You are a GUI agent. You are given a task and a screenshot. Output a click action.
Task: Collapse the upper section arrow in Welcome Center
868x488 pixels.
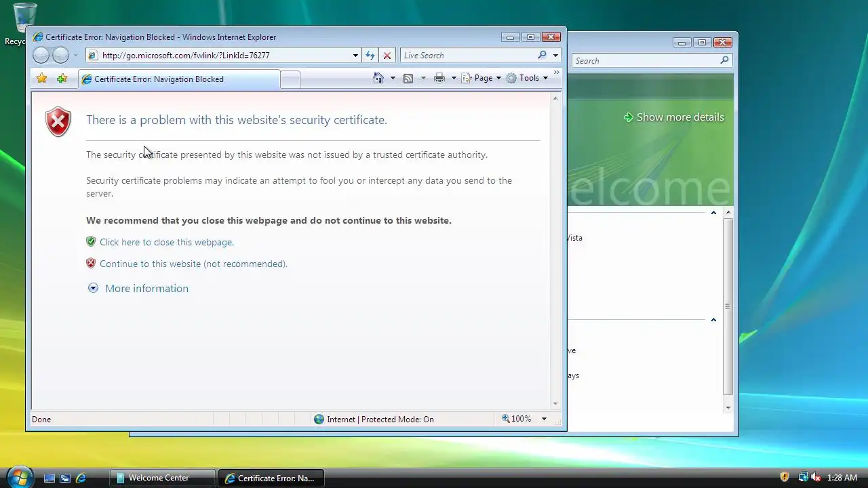point(713,213)
